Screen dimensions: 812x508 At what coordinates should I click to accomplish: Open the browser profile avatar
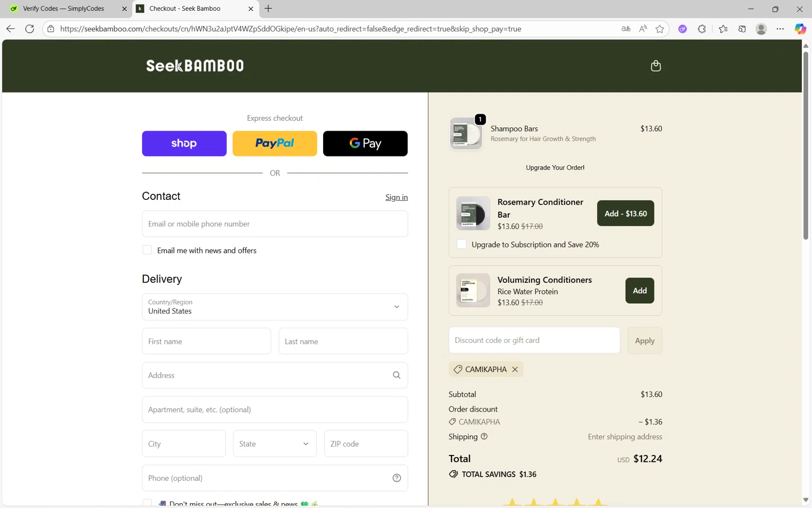tap(761, 29)
